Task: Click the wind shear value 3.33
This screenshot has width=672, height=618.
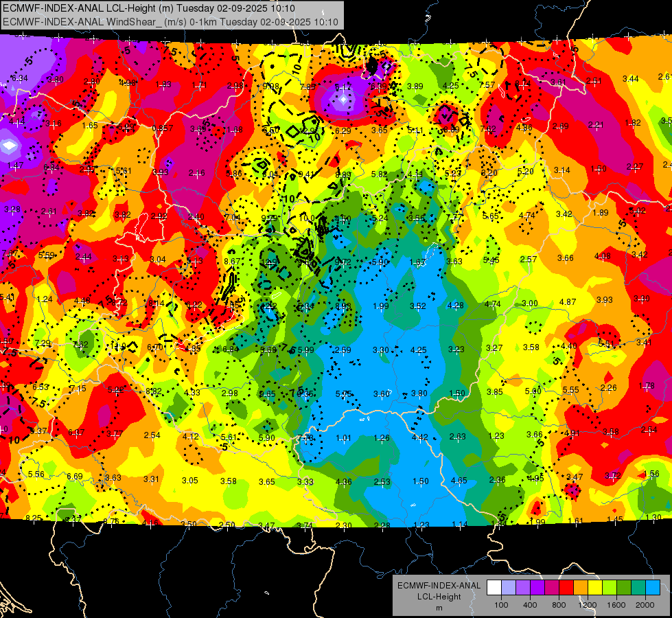Action: [305, 481]
